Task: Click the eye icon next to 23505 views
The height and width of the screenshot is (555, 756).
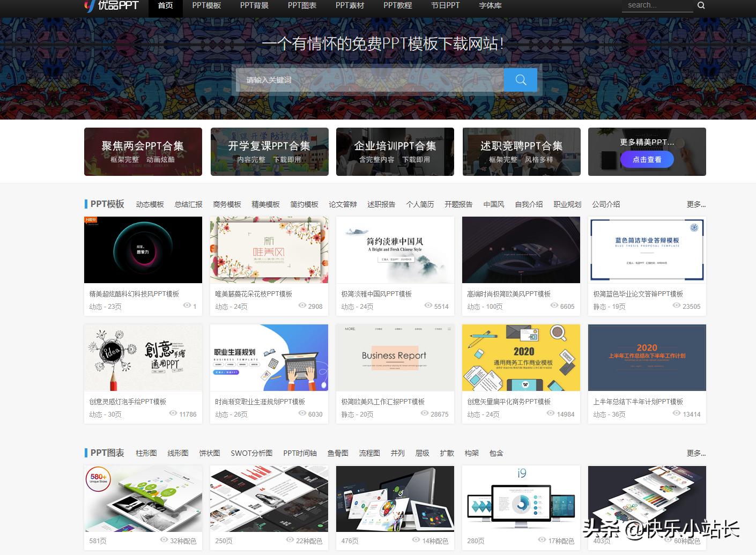Action: [677, 306]
